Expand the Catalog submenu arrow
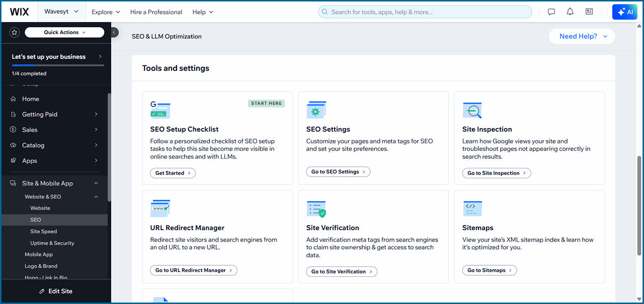Viewport: 644px width, 304px height. (x=96, y=145)
